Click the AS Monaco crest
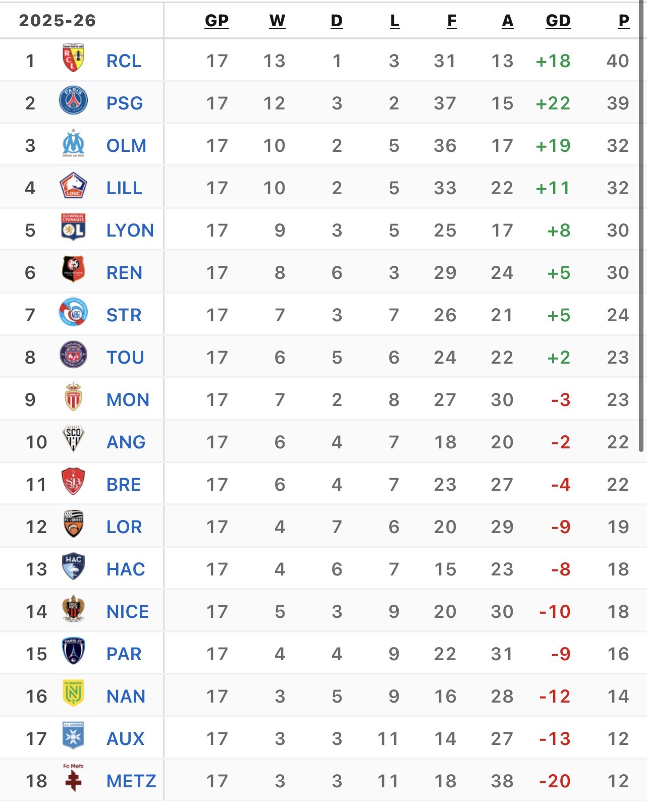This screenshot has height=812, width=648. [73, 397]
